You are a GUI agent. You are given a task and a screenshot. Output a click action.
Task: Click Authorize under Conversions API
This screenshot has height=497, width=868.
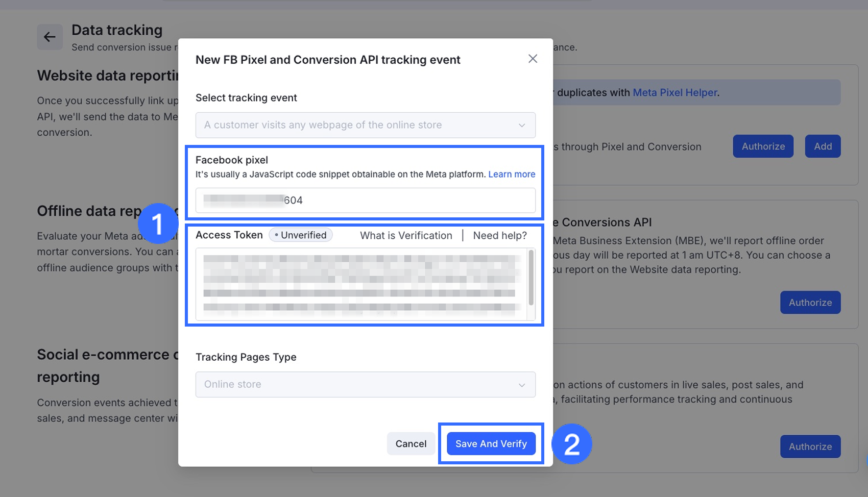[810, 303]
